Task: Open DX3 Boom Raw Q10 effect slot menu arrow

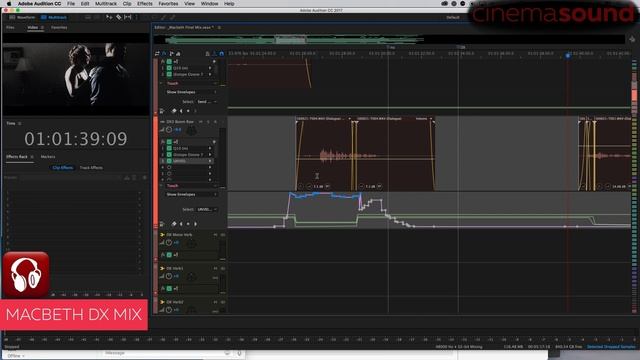Action: (x=210, y=149)
